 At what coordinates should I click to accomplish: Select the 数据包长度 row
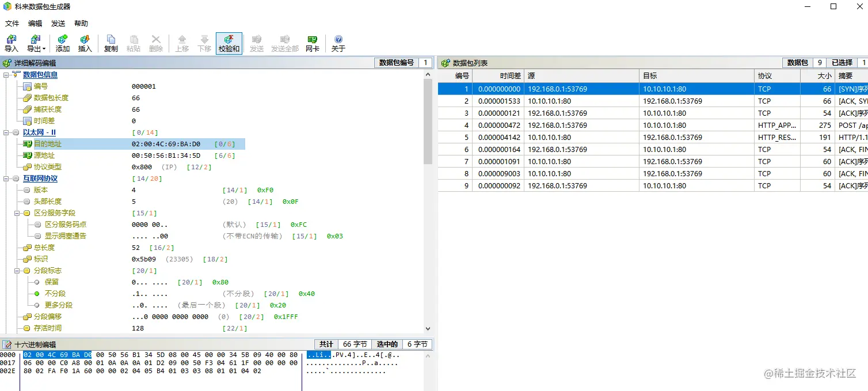coord(81,98)
